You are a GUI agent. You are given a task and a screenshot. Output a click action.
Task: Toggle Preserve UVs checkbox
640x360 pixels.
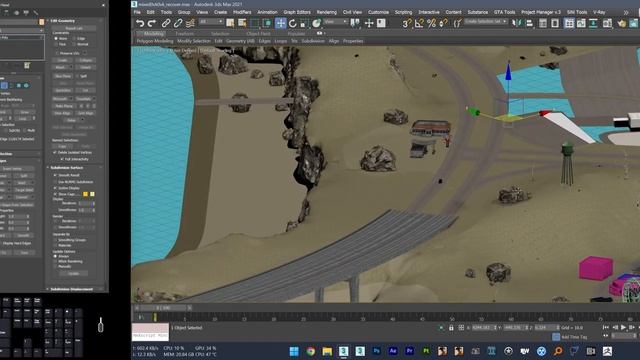(x=57, y=53)
